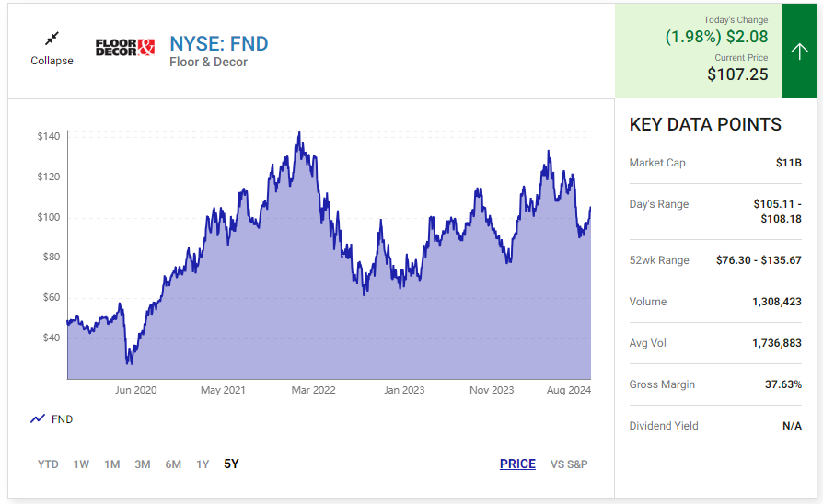Click the green up-arrow price indicator
The image size is (823, 504).
pyautogui.click(x=800, y=52)
